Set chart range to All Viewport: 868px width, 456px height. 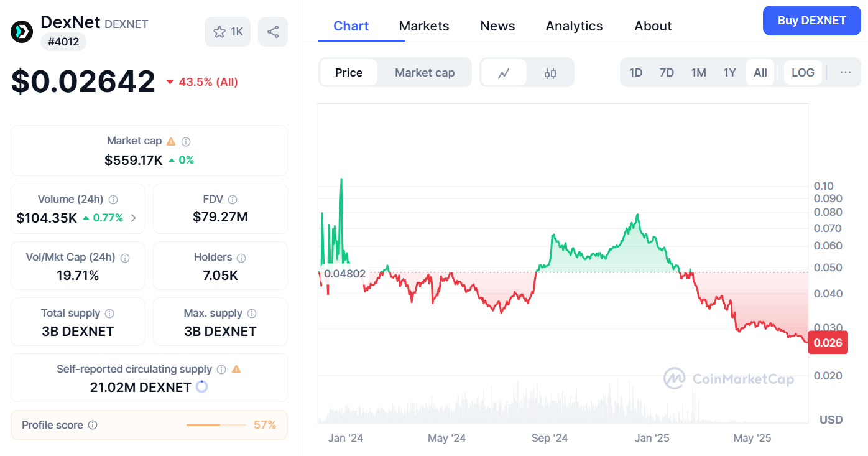coord(760,73)
